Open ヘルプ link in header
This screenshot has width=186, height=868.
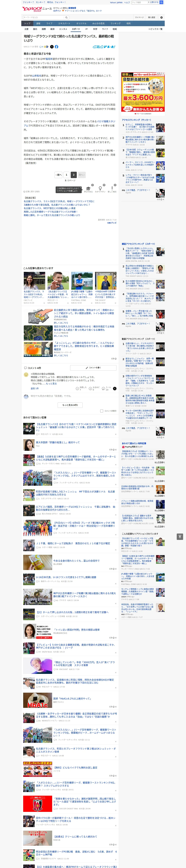[127, 2]
